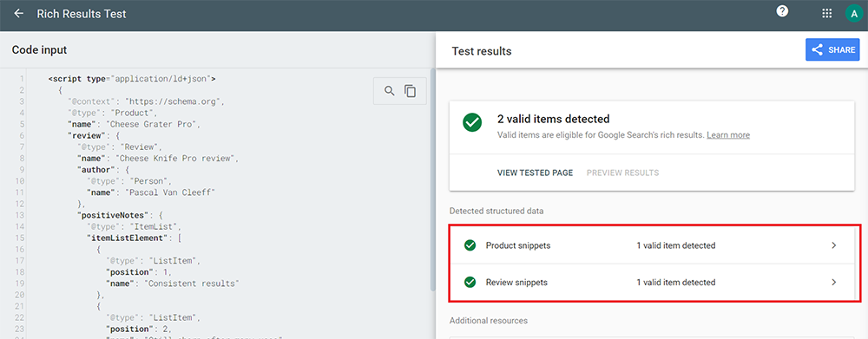Click the script type opening tag line
Viewport: 868px width, 339px height.
point(132,79)
